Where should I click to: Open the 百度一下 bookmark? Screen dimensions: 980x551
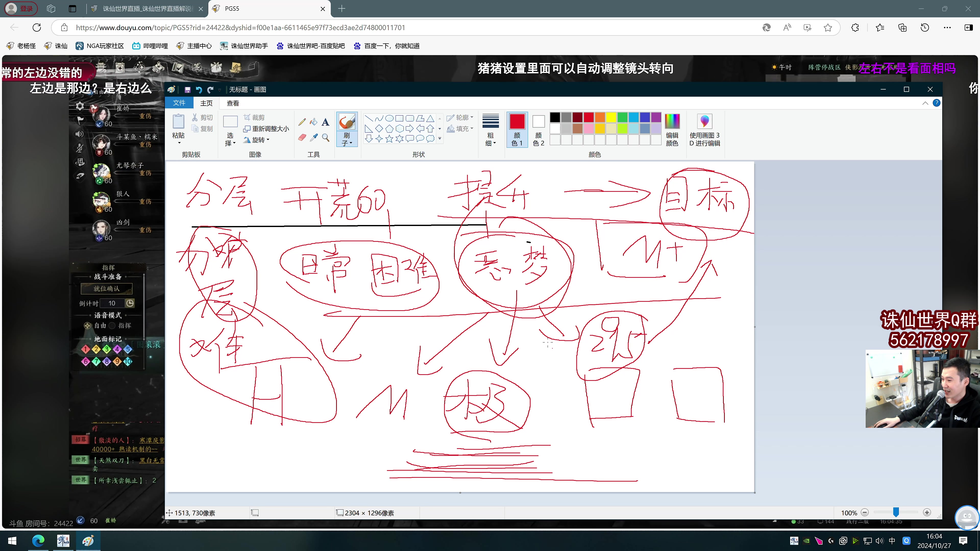pos(387,46)
